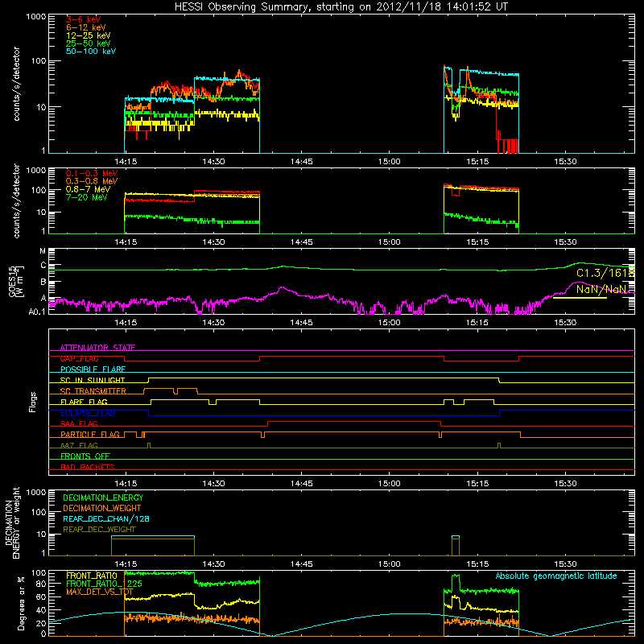The height and width of the screenshot is (644, 644).
Task: Select the POSSIBLE_FLARE flag label
Action: point(93,369)
